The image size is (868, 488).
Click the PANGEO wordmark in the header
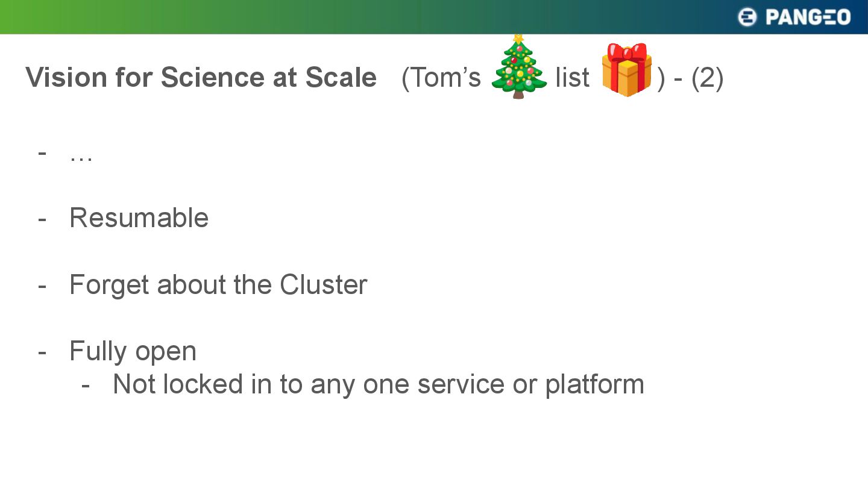(808, 17)
